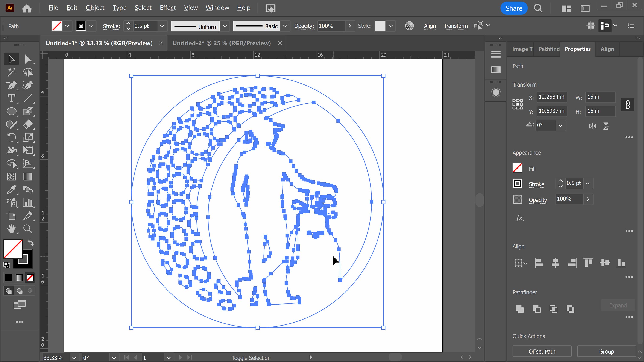Click the Offset Path quick action

542,351
